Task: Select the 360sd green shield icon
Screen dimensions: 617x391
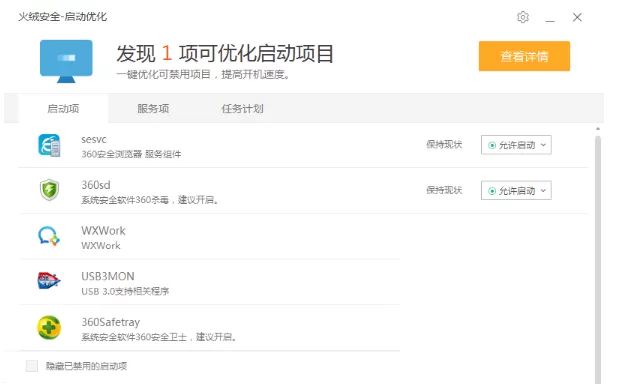Action: [49, 190]
